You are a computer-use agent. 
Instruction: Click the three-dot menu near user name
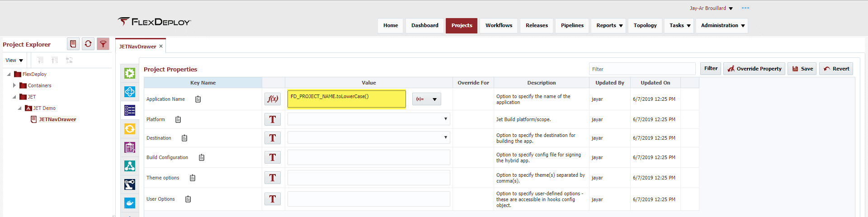pos(745,8)
